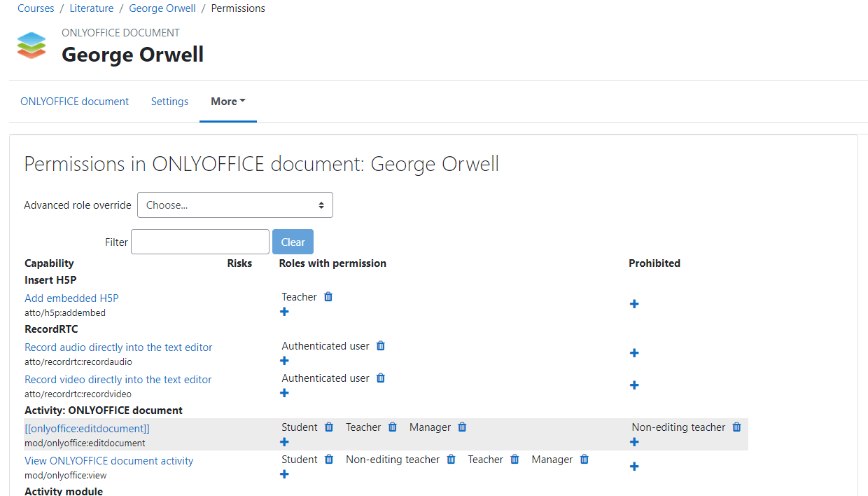Add permitted role for Record audio capability
The width and height of the screenshot is (868, 496).
284,361
